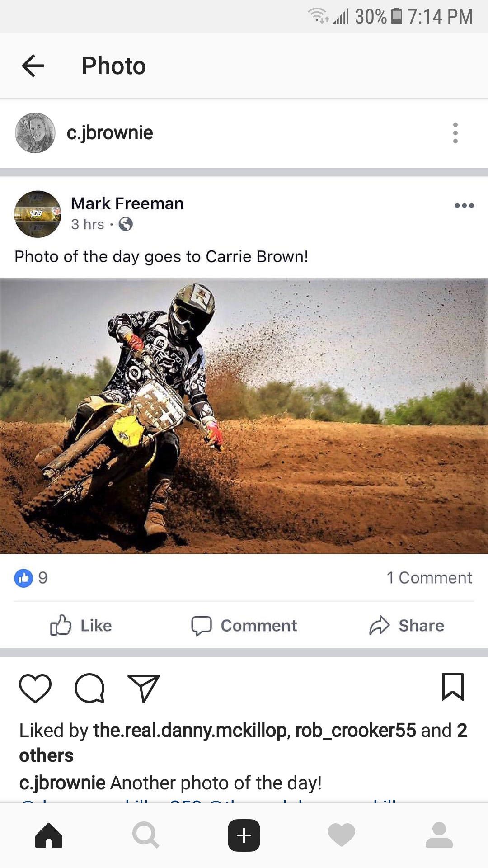Open the Search tab
Viewport: 488px width, 868px height.
(x=146, y=835)
